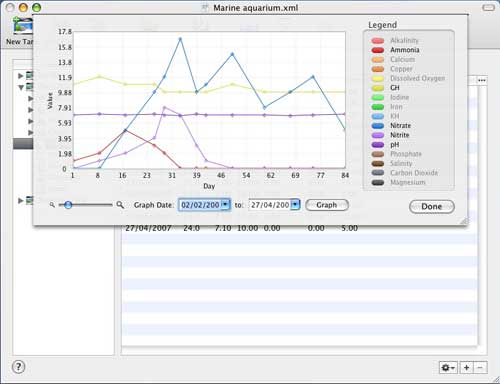Screen dimensions: 500x384
Task: Click the sheet resize grip corner
Action: pos(464,221)
